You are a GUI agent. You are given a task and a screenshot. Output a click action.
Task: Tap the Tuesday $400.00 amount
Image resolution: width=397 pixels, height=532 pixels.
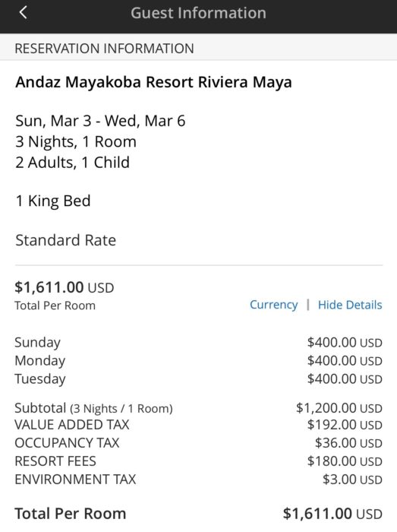point(345,379)
